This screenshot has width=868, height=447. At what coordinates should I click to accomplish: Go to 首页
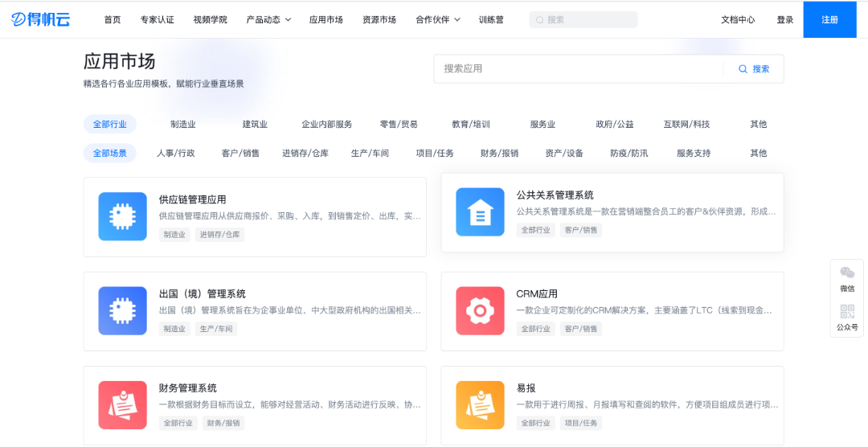pyautogui.click(x=113, y=20)
